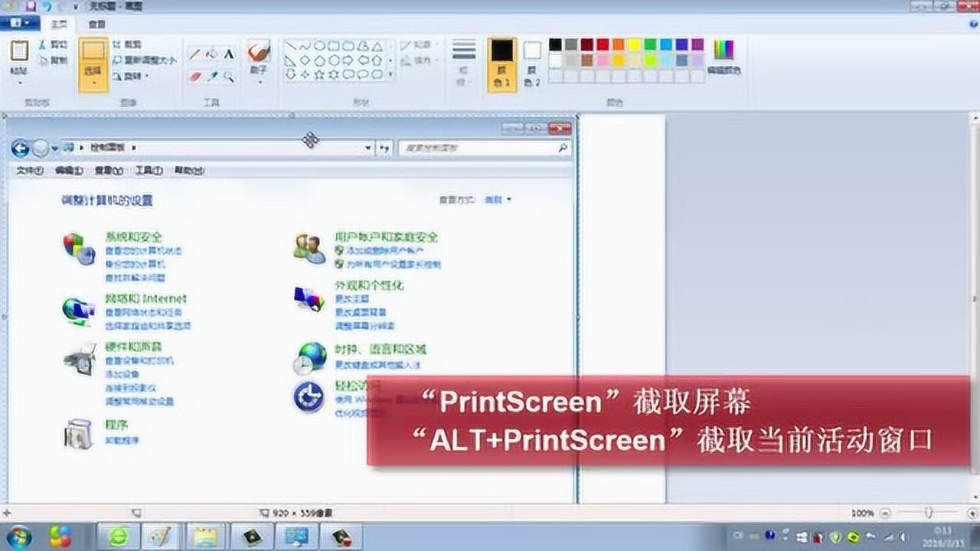Select the Magnifier tool

click(228, 75)
